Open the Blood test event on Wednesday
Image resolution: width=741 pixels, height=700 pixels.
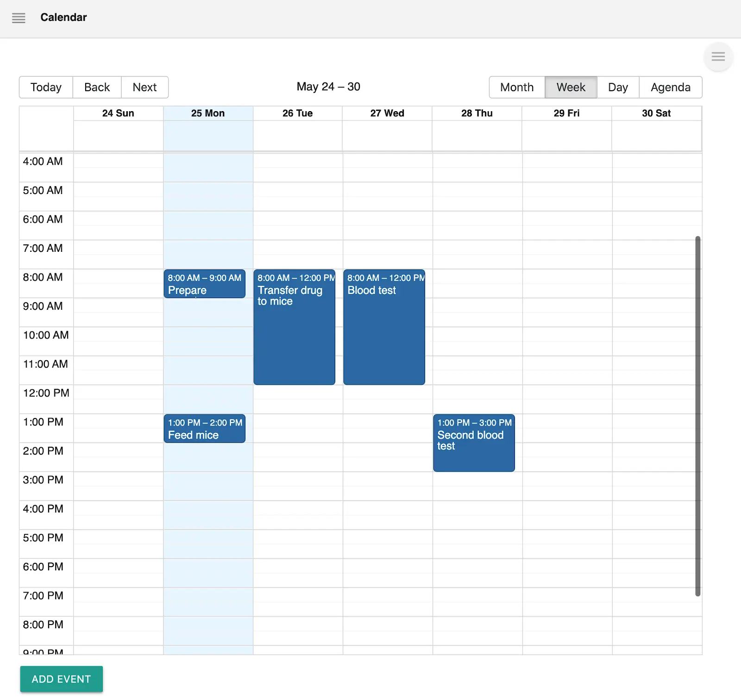(384, 328)
